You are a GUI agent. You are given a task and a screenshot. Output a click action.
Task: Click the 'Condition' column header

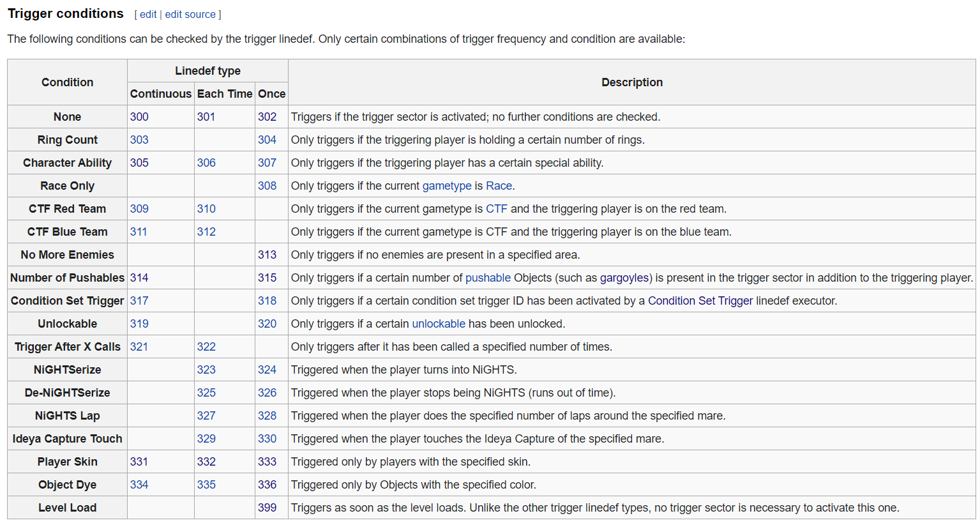tap(67, 82)
